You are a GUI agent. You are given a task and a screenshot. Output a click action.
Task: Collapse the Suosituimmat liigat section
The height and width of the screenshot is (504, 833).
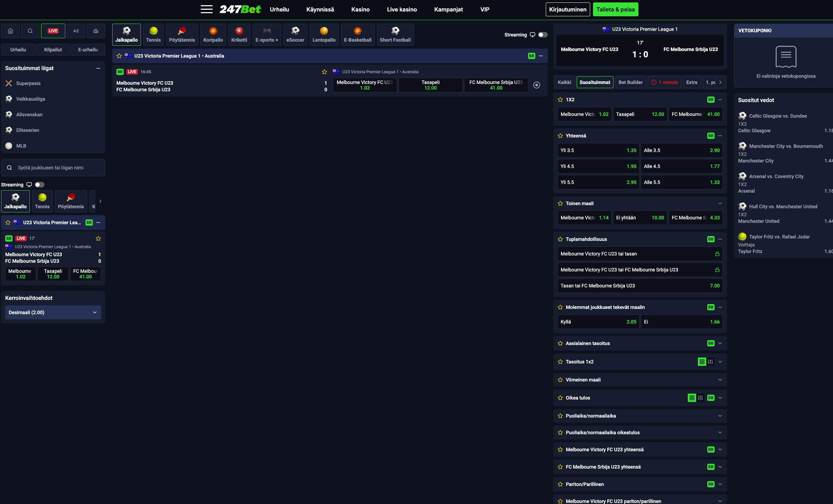pyautogui.click(x=98, y=68)
